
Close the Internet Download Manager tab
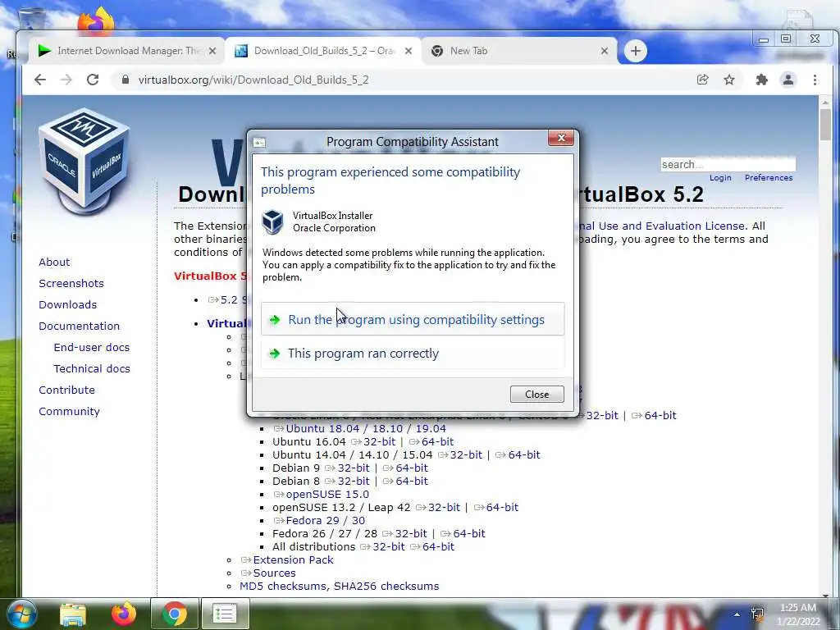pos(212,51)
